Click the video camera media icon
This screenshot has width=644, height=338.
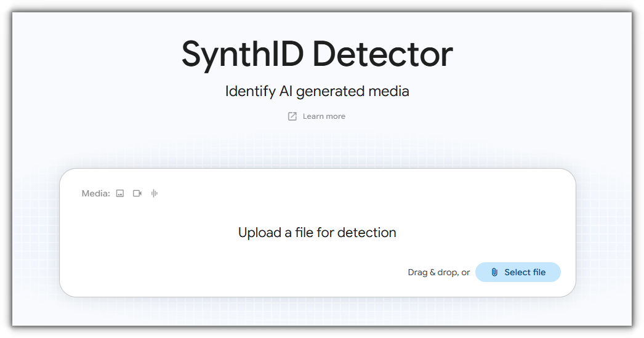coord(137,193)
